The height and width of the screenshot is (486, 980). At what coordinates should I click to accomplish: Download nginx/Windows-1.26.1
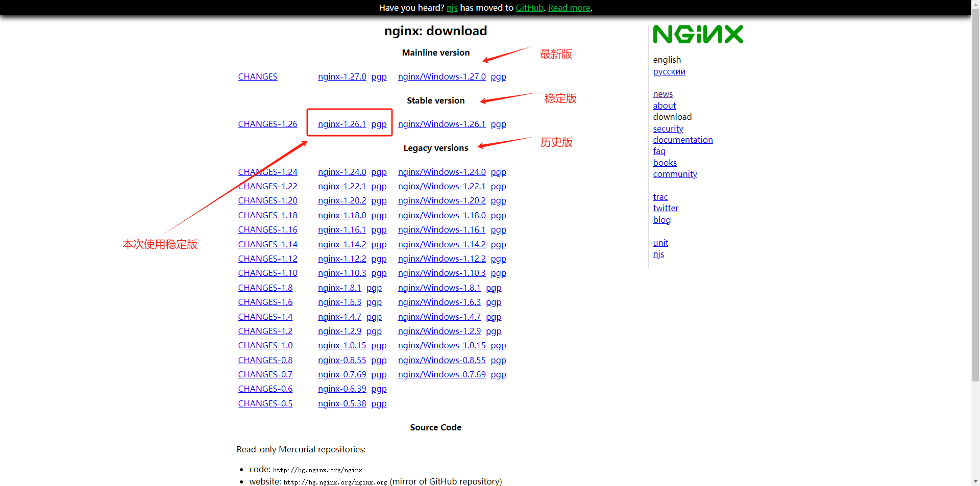442,124
